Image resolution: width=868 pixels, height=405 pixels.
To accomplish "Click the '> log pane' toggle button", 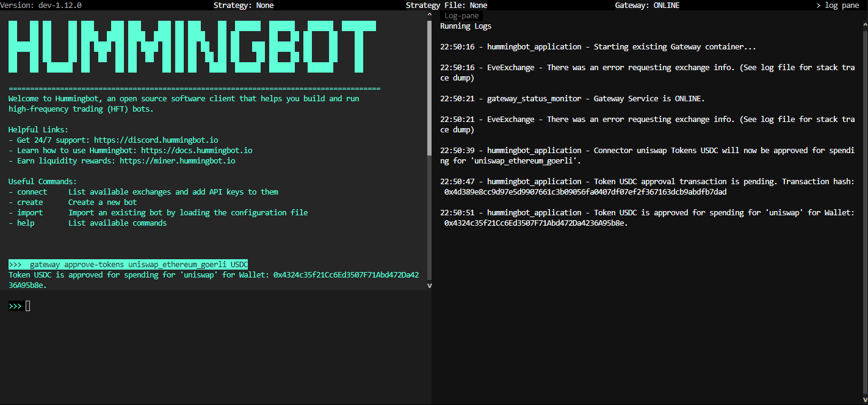I will pyautogui.click(x=837, y=5).
